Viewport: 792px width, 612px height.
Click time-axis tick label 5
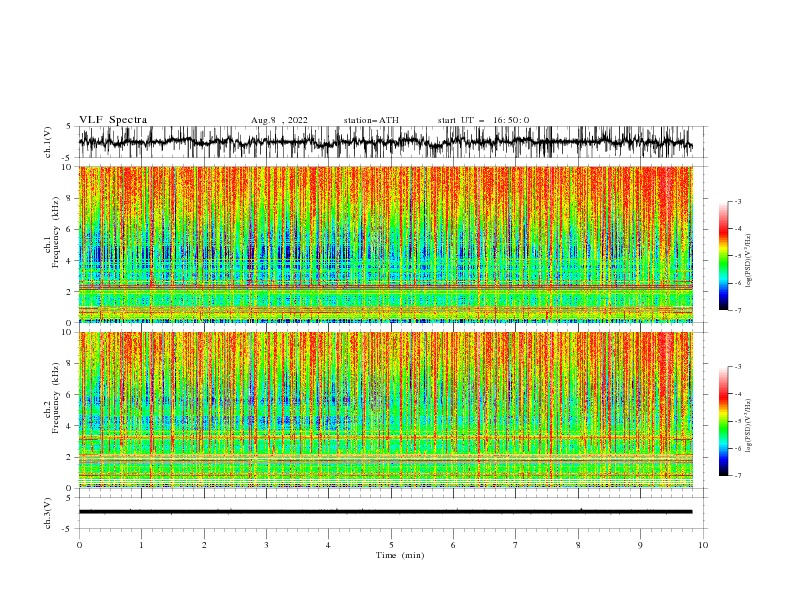[x=391, y=545]
